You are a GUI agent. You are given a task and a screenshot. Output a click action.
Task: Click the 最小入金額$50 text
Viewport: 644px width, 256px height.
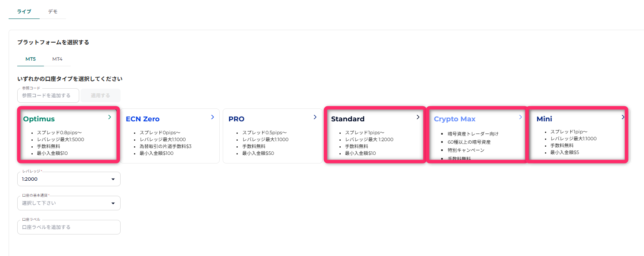coord(258,153)
